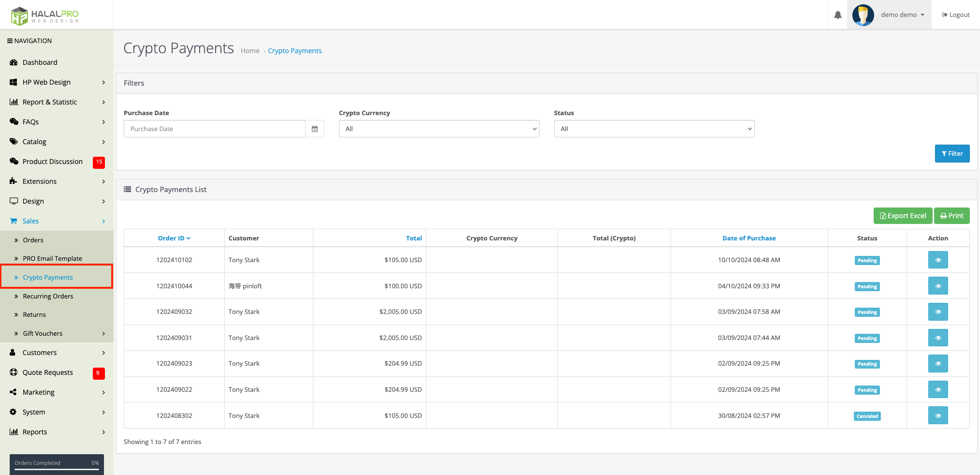Open the Status filter dropdown
Image resolution: width=980 pixels, height=475 pixels.
(x=653, y=129)
